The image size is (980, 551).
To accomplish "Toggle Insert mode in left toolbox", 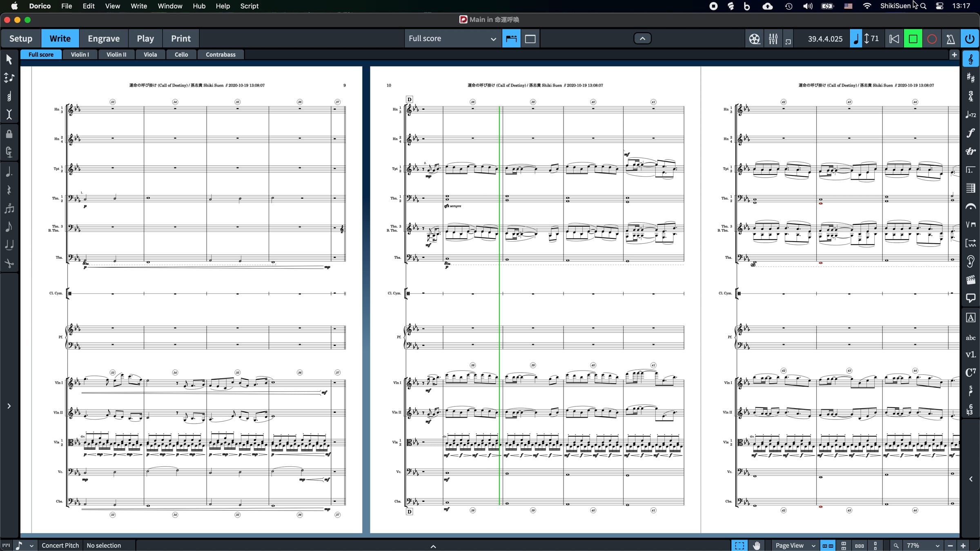I will [x=9, y=115].
